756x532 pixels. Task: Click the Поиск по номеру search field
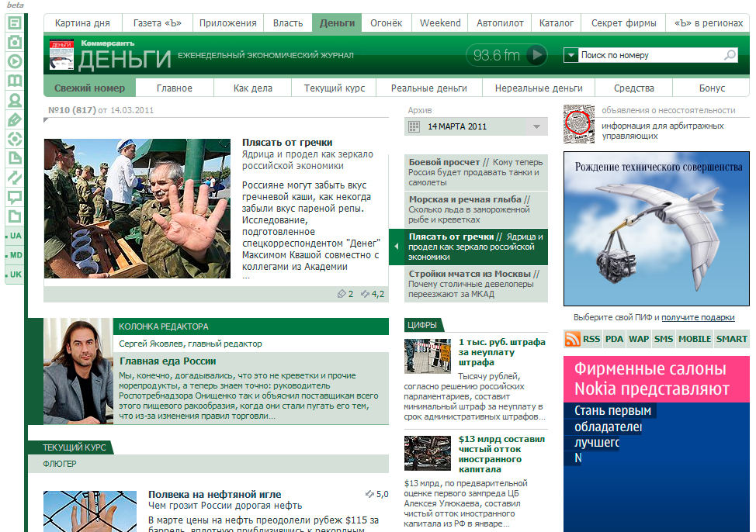coord(651,55)
